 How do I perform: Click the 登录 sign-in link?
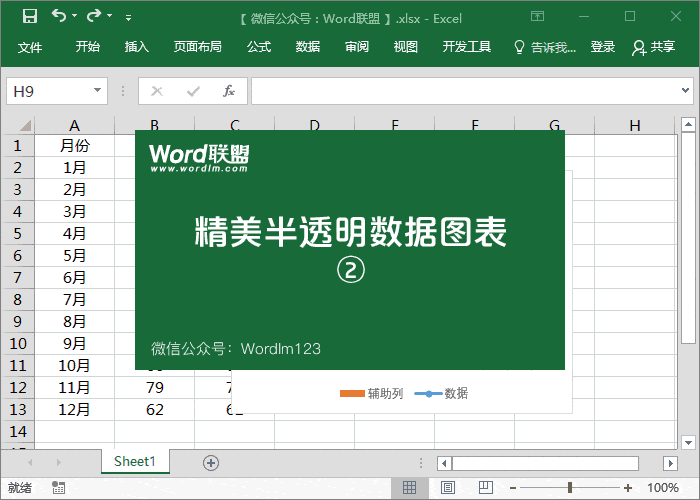[x=603, y=46]
